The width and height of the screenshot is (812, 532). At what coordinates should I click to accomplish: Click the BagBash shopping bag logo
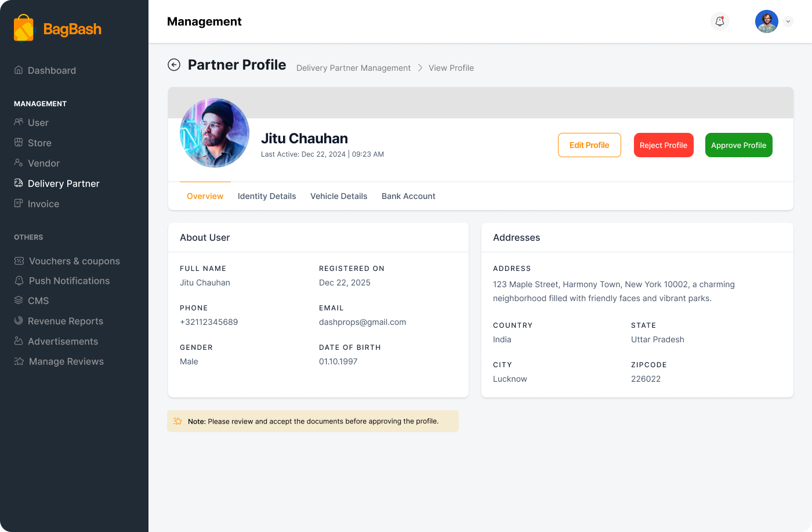click(x=24, y=28)
